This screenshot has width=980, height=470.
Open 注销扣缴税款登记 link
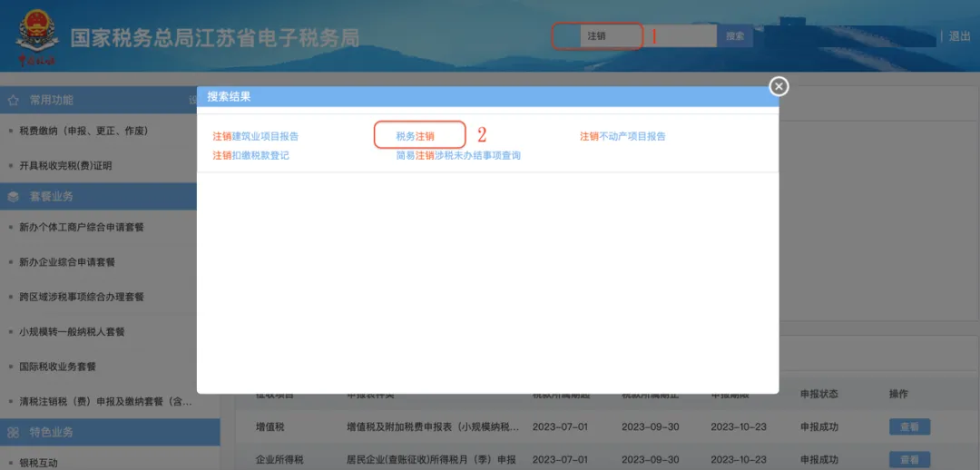250,156
